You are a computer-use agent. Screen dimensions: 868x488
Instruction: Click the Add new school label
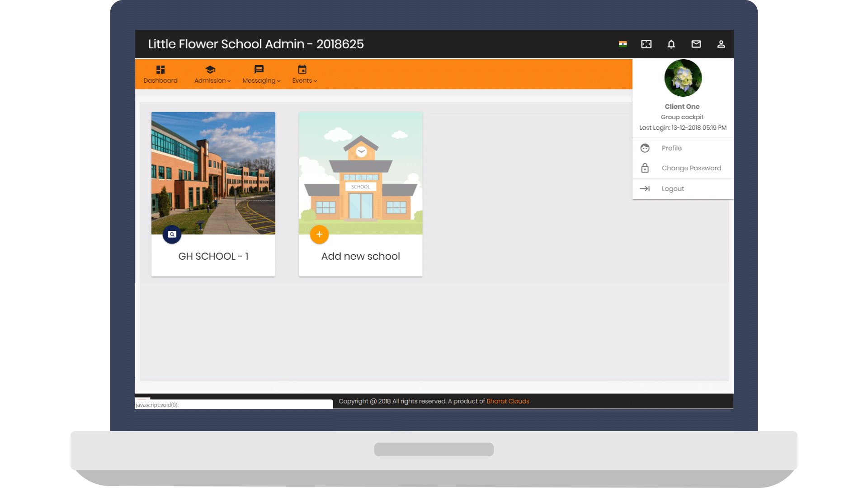click(360, 256)
